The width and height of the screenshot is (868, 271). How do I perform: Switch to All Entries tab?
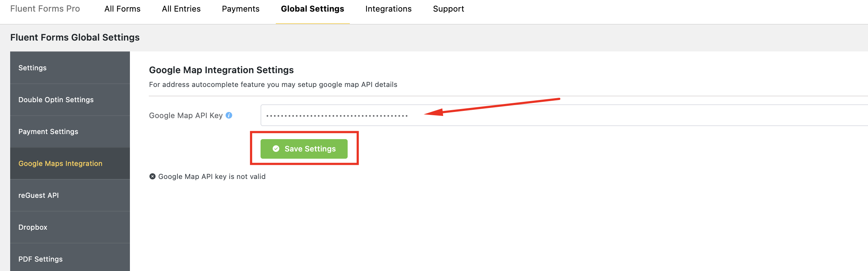pos(181,9)
